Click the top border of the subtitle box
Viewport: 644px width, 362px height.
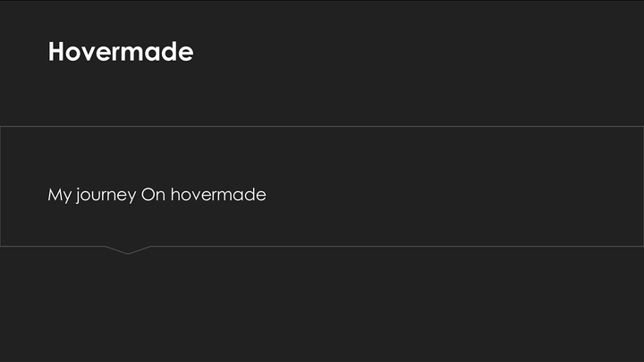click(x=322, y=126)
